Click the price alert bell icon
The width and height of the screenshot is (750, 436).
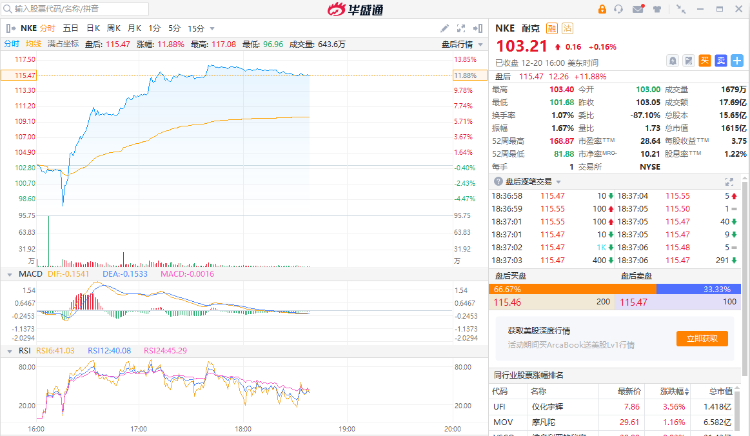tap(673, 61)
